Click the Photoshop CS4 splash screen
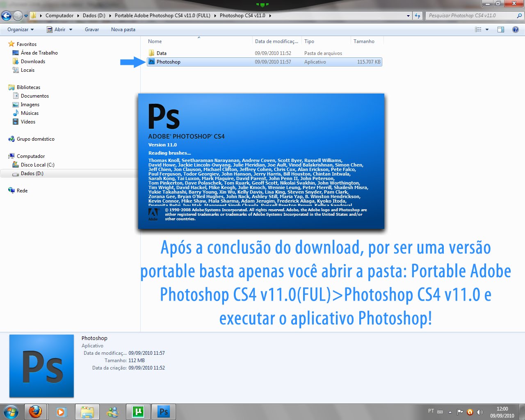 [261, 161]
